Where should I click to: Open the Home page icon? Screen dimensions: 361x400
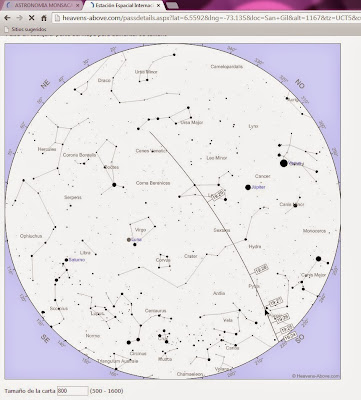tap(44, 18)
